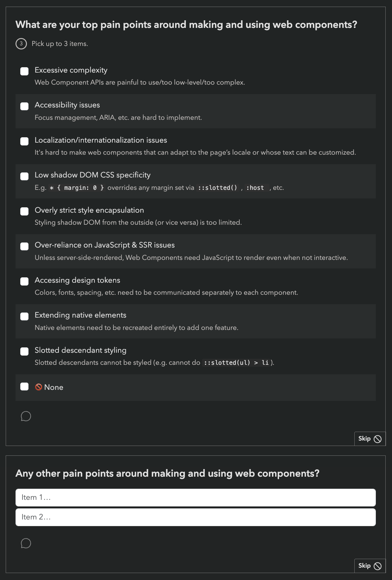Viewport: 392px width, 580px height.
Task: Select the Accessibility issues checkbox
Action: click(24, 106)
